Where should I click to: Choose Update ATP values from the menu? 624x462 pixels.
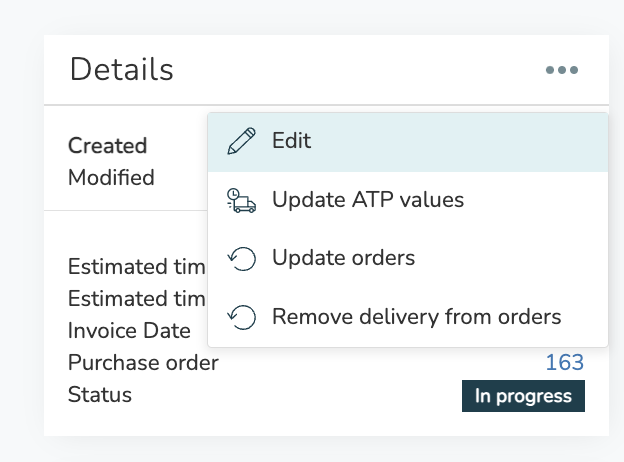click(408, 200)
